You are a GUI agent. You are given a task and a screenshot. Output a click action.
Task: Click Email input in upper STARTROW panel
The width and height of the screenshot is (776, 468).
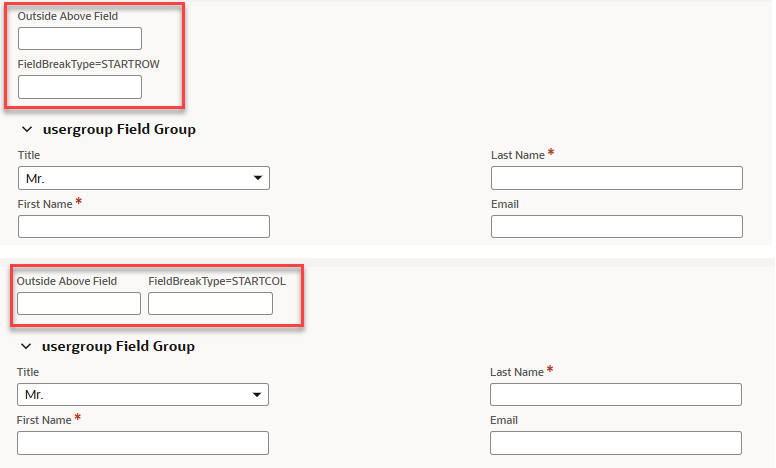tap(617, 227)
